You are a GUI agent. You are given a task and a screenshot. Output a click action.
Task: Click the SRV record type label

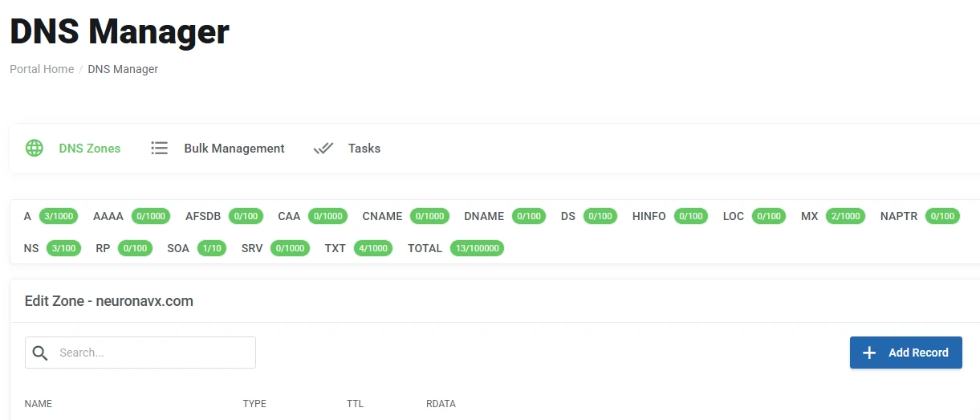(252, 248)
